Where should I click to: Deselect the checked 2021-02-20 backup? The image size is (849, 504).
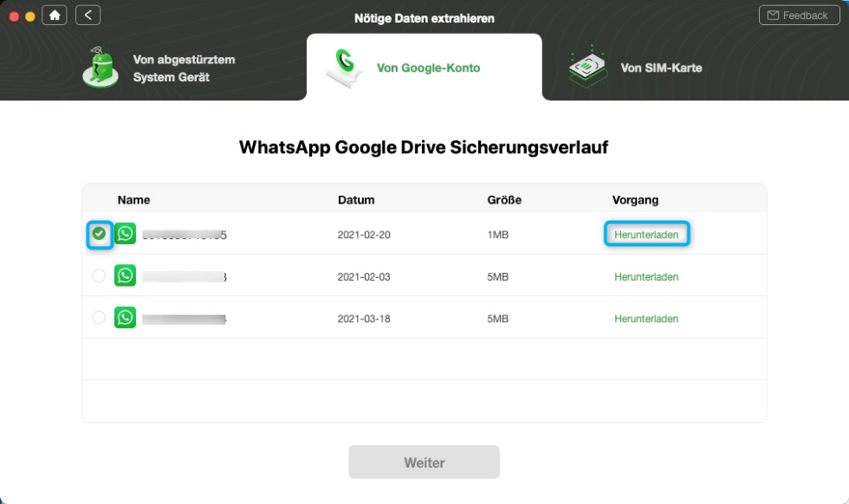click(100, 234)
